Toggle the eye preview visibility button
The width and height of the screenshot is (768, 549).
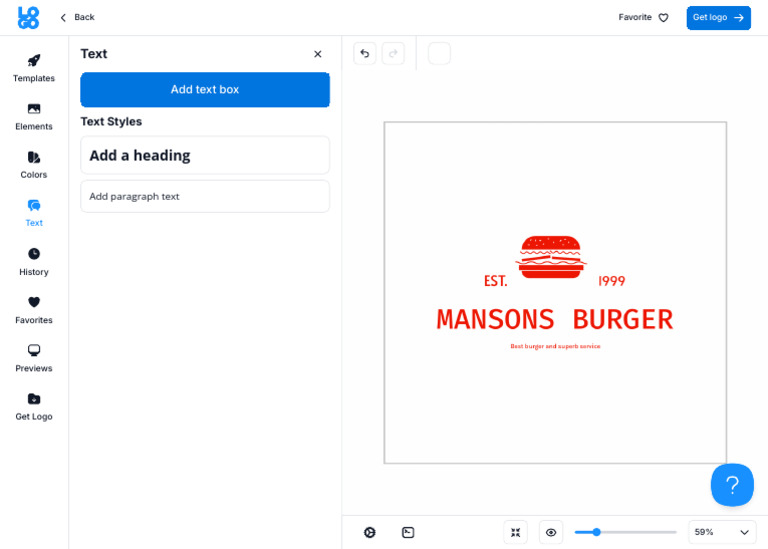(x=551, y=532)
